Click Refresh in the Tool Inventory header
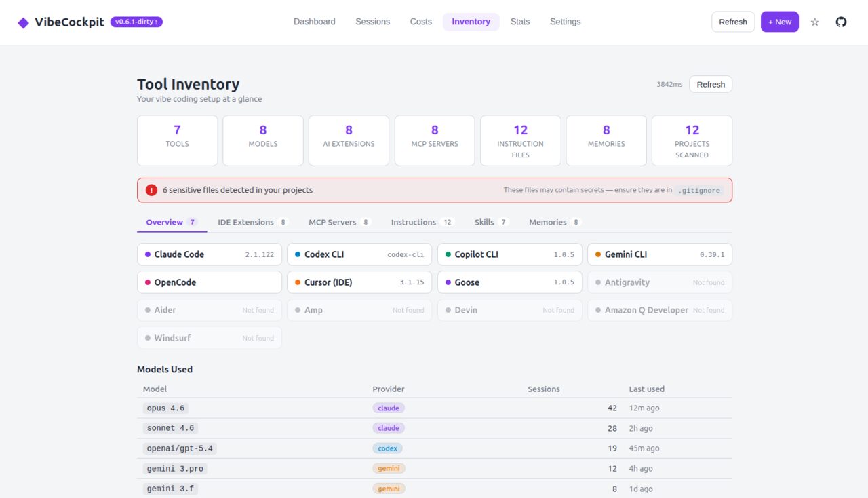The image size is (868, 498). coord(711,84)
